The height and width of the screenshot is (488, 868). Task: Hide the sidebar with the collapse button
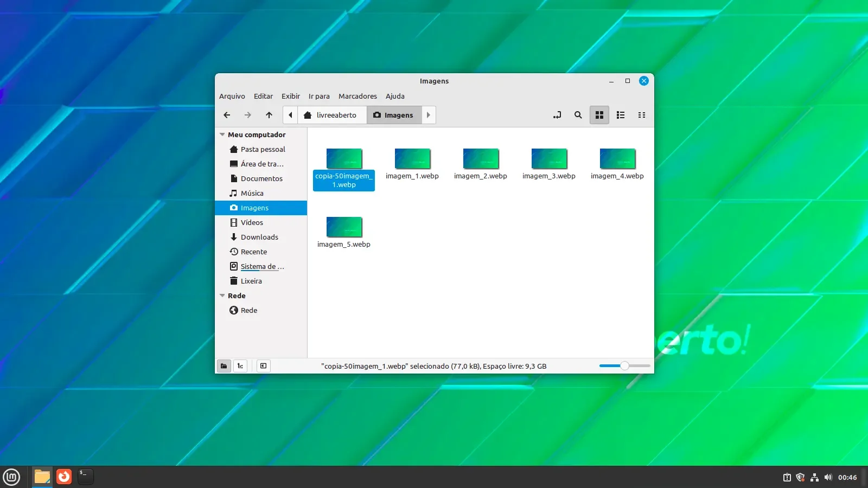(263, 366)
